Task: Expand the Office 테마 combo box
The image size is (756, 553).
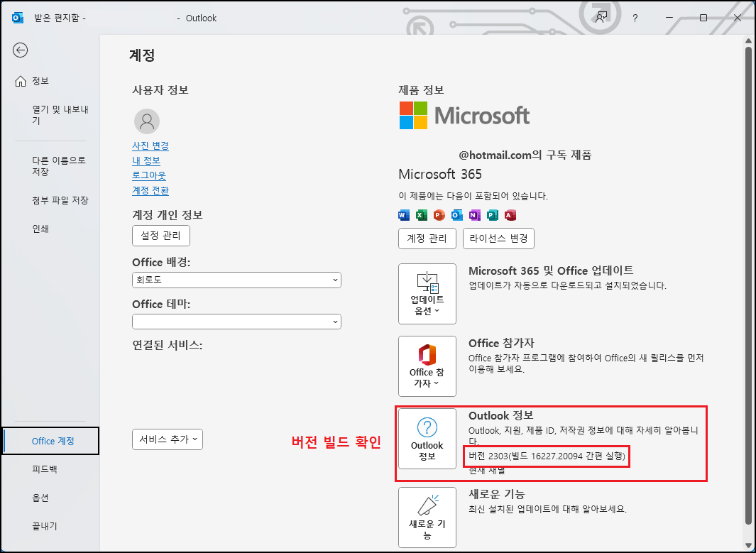Action: (x=236, y=322)
